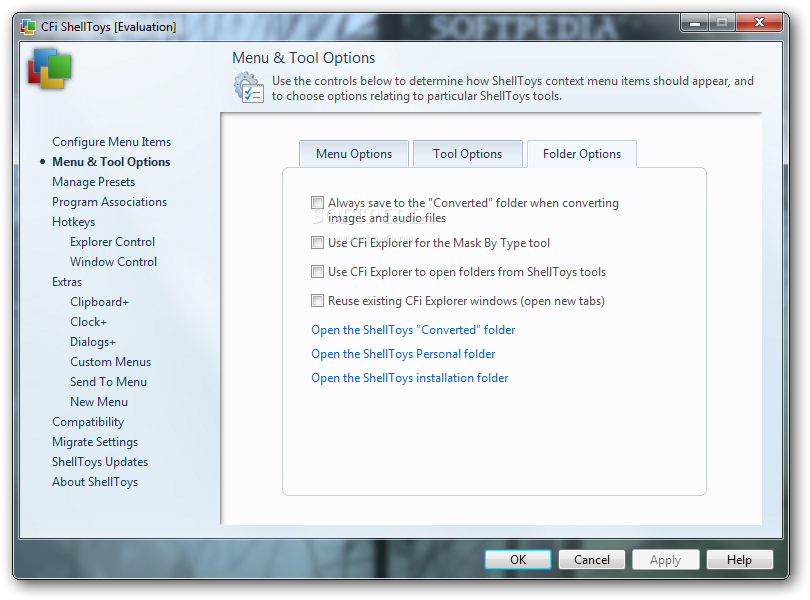Open Help for this dialog
This screenshot has width=810, height=600.
click(x=739, y=560)
